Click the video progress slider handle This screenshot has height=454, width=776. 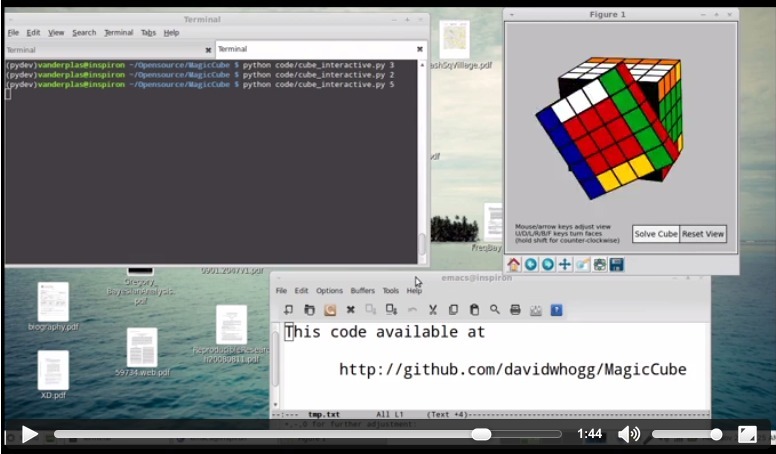tap(481, 434)
